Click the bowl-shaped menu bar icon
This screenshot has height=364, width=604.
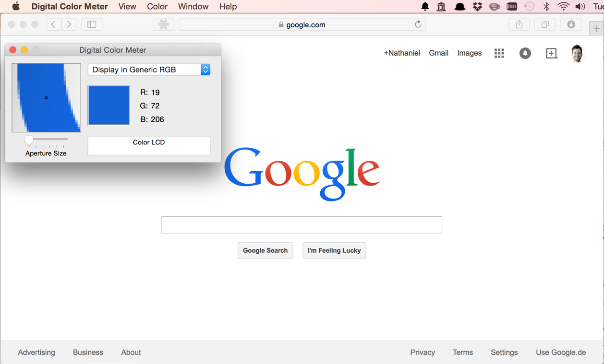(x=495, y=7)
